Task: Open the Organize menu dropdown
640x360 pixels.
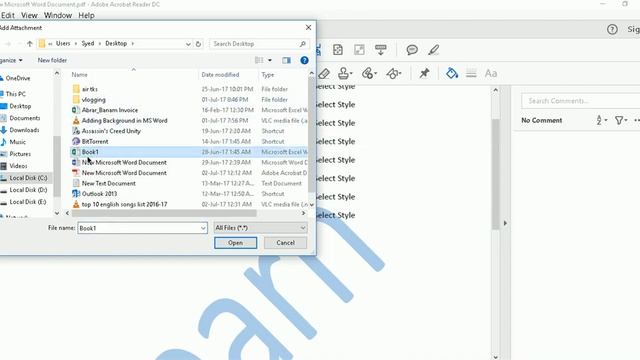Action: coord(11,60)
